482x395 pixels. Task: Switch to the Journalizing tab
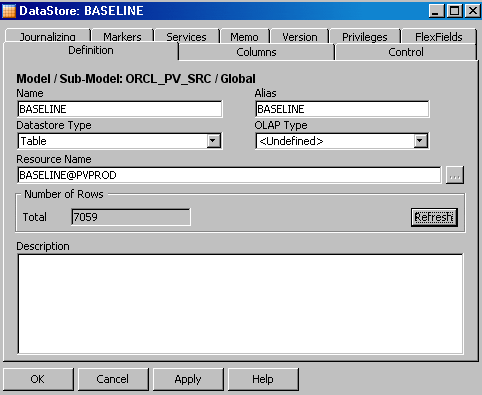click(48, 36)
